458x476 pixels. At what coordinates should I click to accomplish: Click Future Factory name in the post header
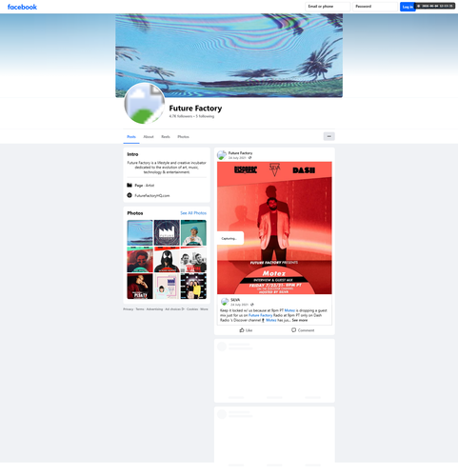[x=240, y=153]
